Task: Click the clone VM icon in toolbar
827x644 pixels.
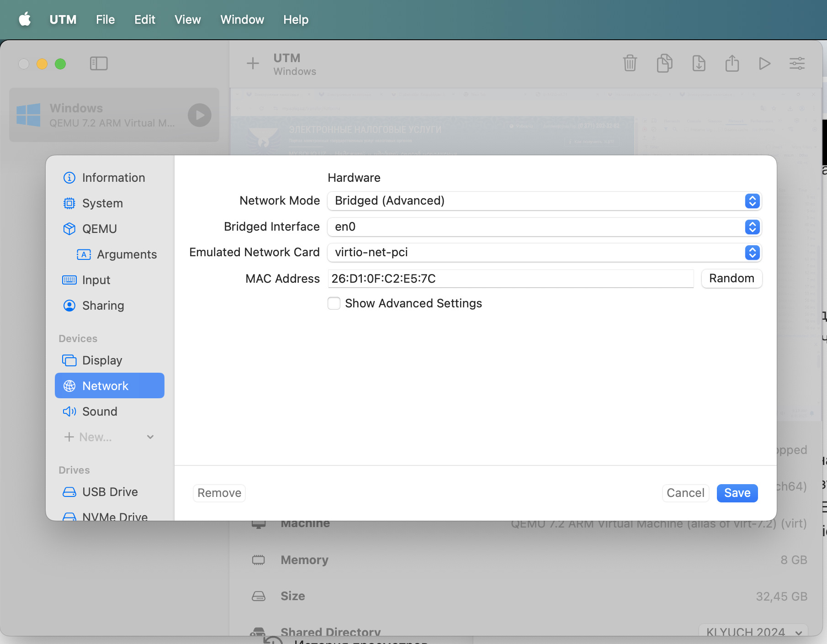Action: [x=664, y=63]
